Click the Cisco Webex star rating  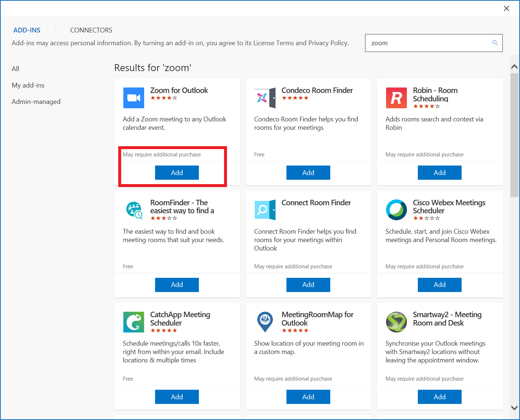[x=427, y=218]
